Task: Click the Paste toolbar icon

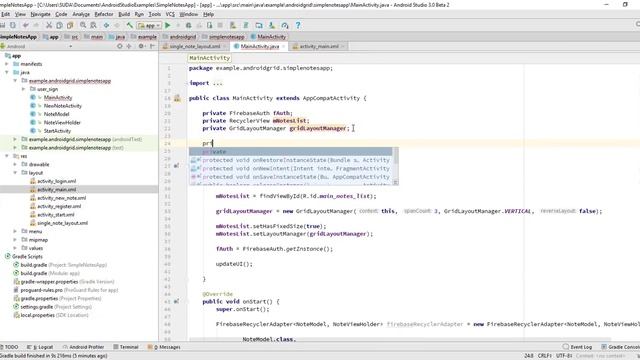Action: coord(70,25)
